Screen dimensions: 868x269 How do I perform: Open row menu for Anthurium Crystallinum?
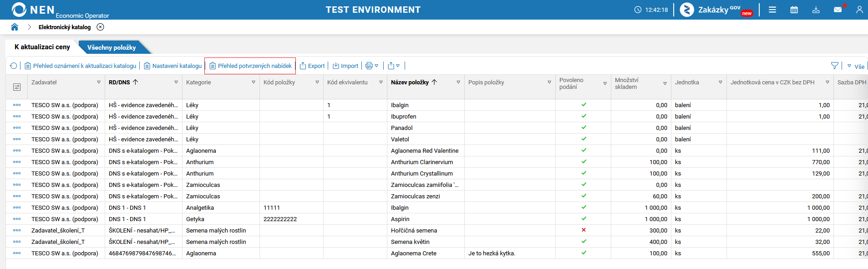pyautogui.click(x=17, y=173)
